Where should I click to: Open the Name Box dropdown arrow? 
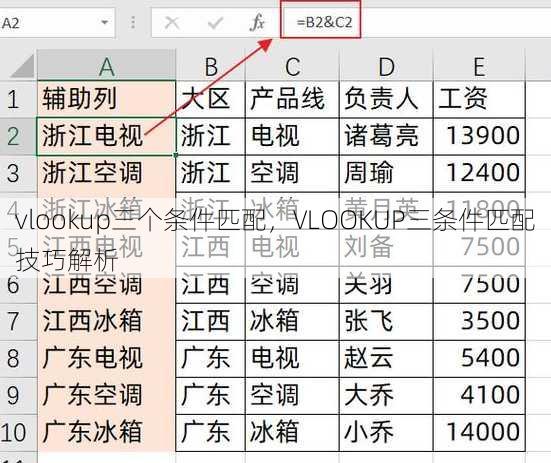(104, 23)
